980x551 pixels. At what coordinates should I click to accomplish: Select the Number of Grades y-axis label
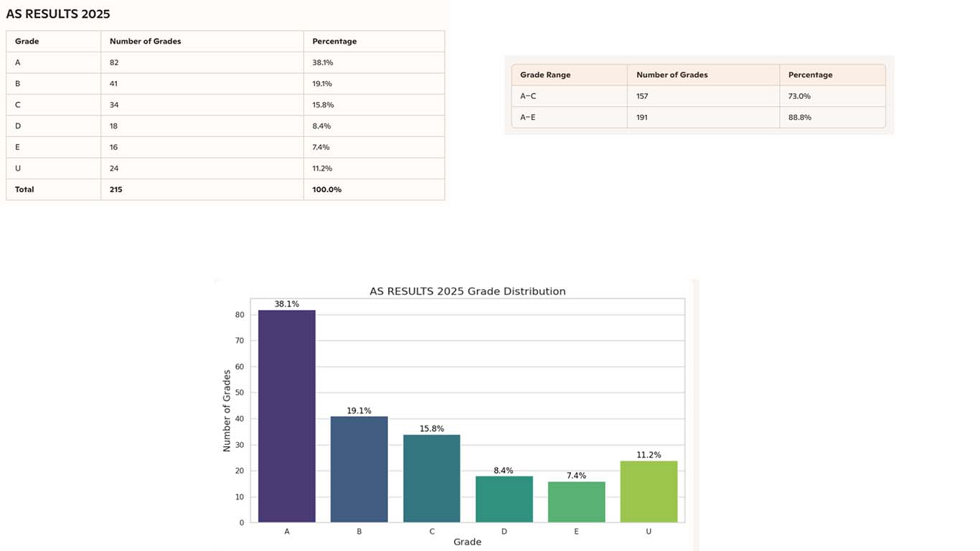pos(227,410)
